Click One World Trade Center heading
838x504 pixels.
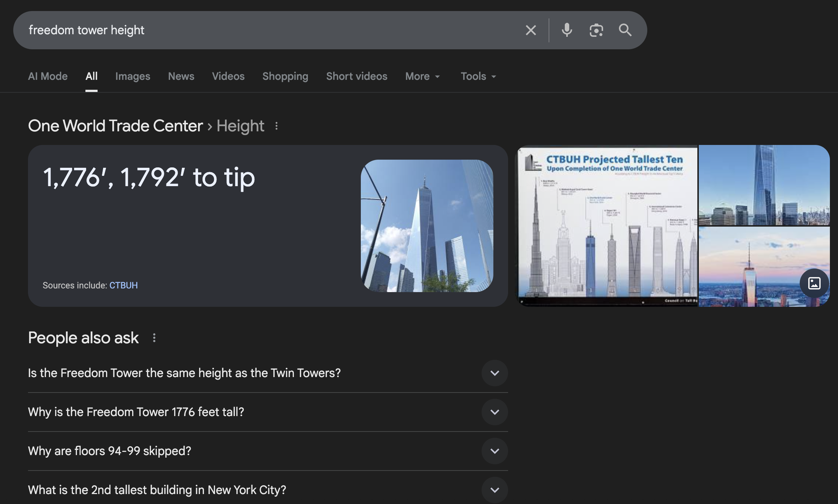pyautogui.click(x=115, y=126)
